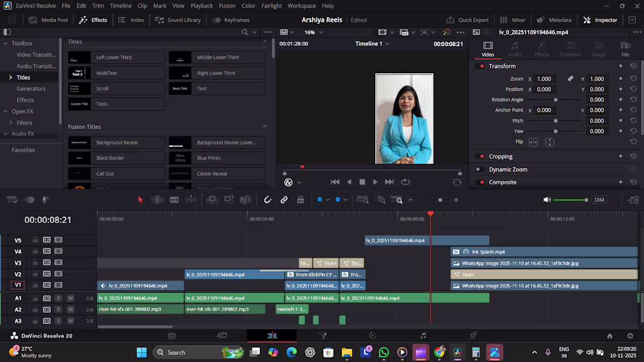Click the Position Lock padlock icon
Viewport: 644px width, 362px height.
point(301,200)
